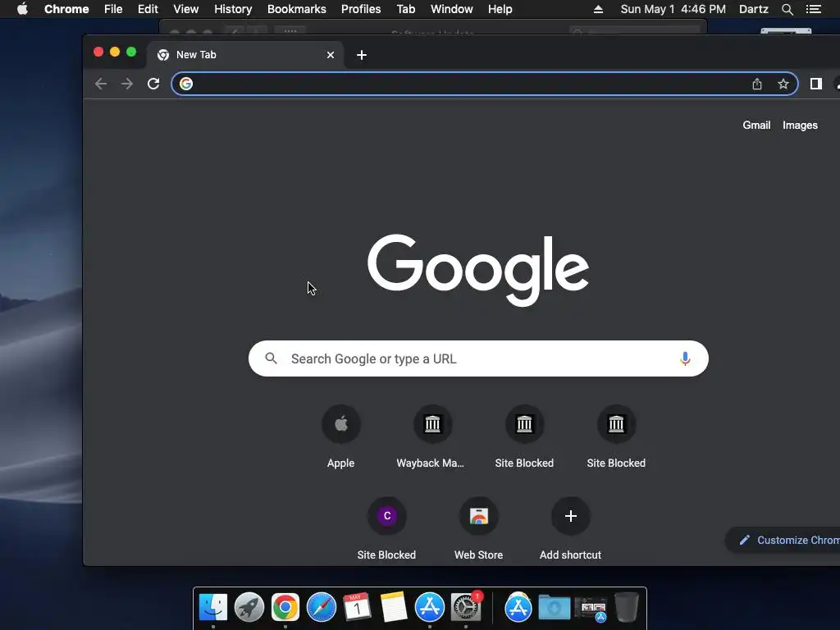Image resolution: width=840 pixels, height=630 pixels.
Task: Click the magnifier icon in the search box
Action: (271, 358)
